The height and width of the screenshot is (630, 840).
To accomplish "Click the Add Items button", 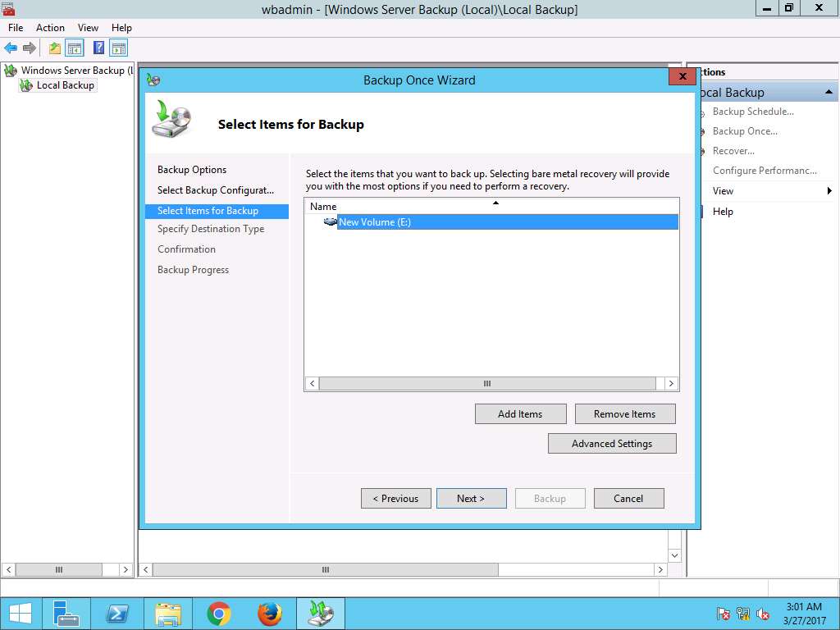I will tap(520, 413).
